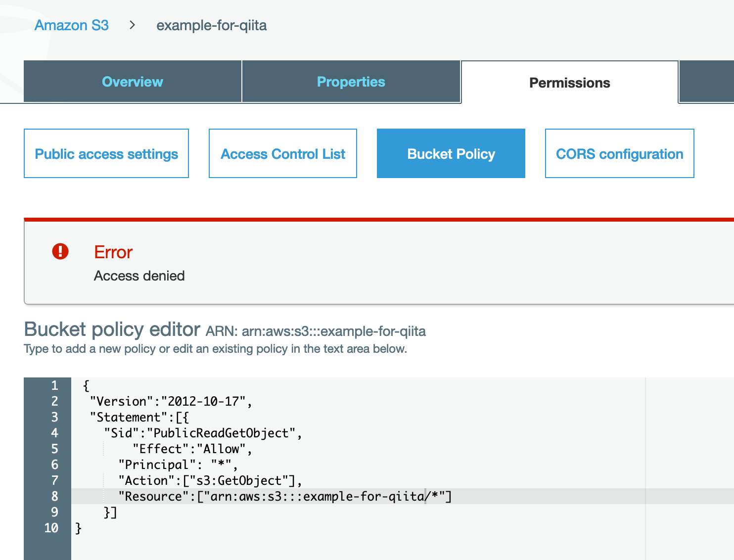Viewport: 734px width, 560px height.
Task: Open Public access settings
Action: point(106,153)
